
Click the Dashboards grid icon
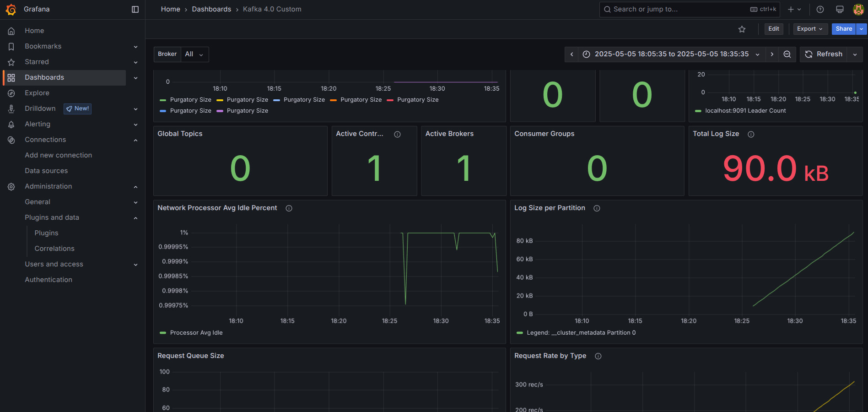click(x=11, y=77)
